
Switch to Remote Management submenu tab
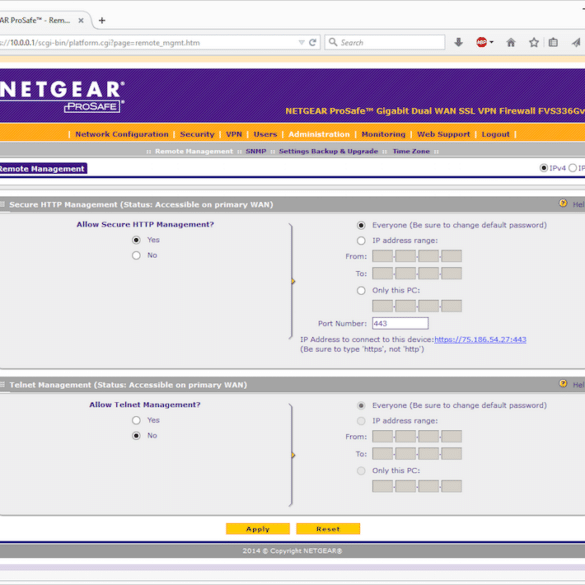(x=194, y=151)
